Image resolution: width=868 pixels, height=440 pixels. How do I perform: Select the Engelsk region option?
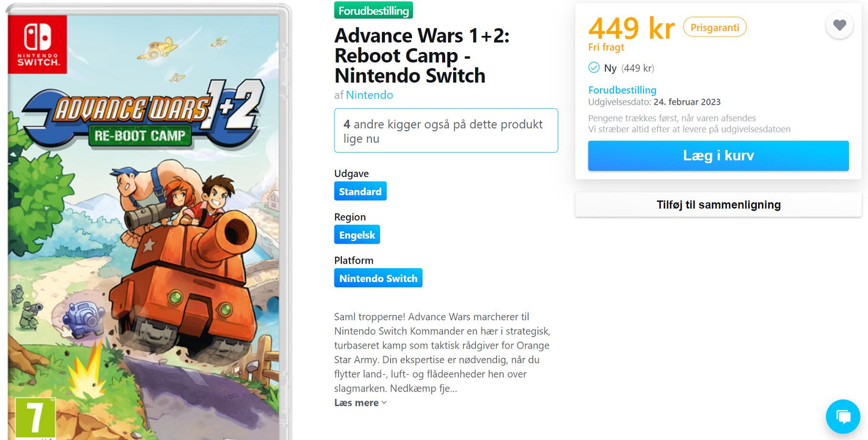point(357,235)
